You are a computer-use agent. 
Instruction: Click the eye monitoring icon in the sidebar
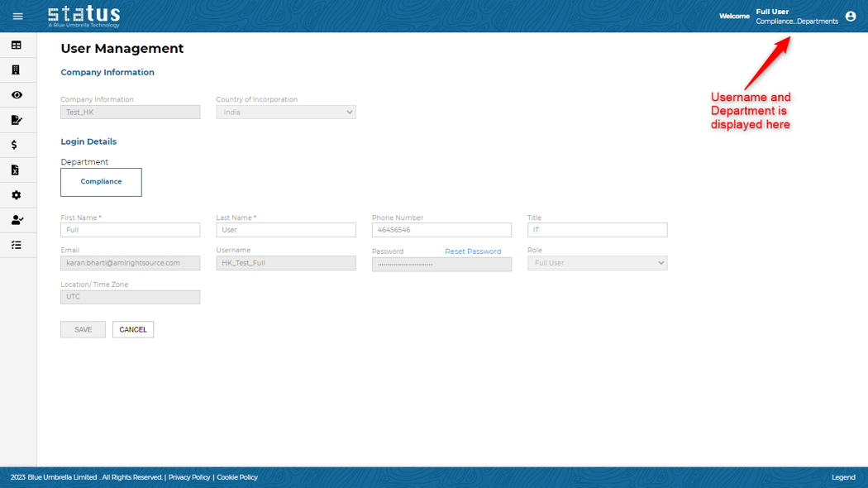pos(17,95)
